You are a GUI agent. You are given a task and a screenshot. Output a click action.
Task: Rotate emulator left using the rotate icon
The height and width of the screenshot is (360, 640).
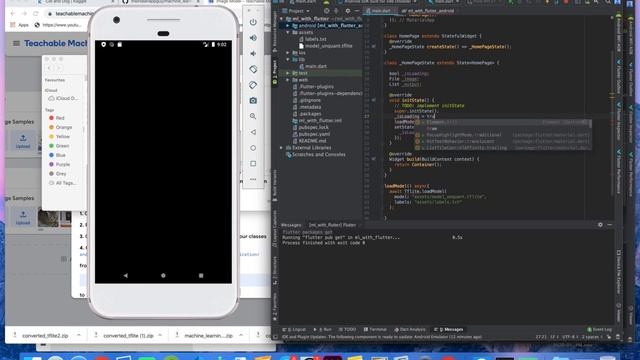253,69
